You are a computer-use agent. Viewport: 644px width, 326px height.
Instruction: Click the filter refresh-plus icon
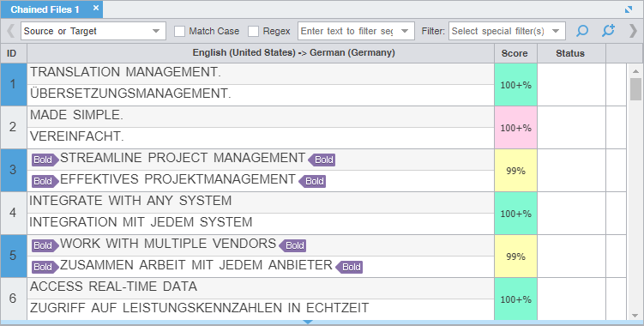[x=608, y=31]
